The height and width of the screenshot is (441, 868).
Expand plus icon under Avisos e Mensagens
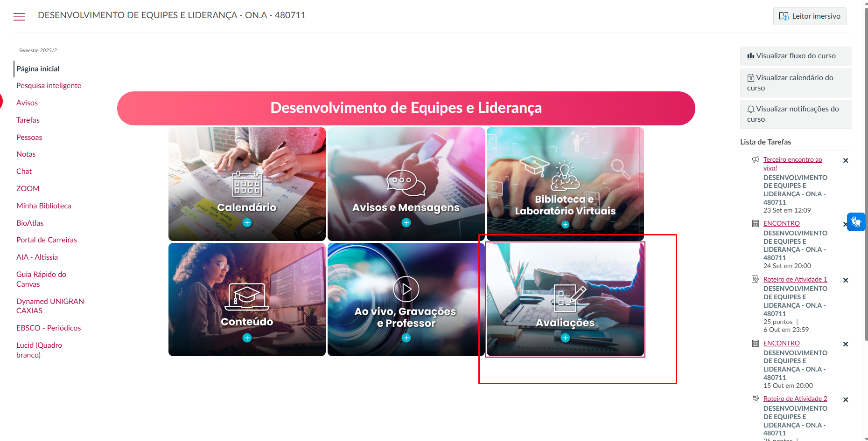pyautogui.click(x=406, y=223)
